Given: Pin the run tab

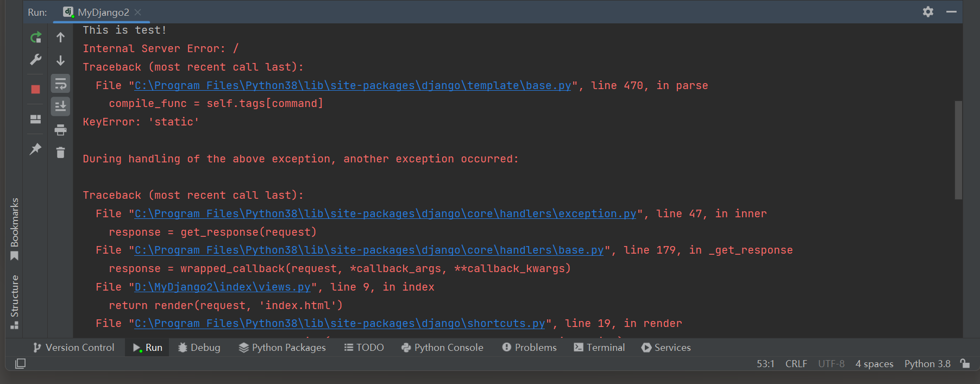Looking at the screenshot, I should coord(36,149).
